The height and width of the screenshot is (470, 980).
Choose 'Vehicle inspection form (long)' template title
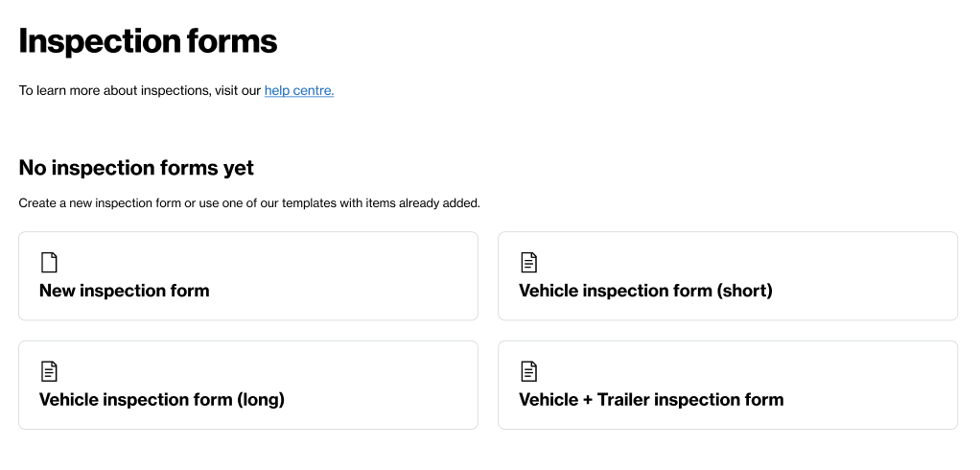[162, 399]
